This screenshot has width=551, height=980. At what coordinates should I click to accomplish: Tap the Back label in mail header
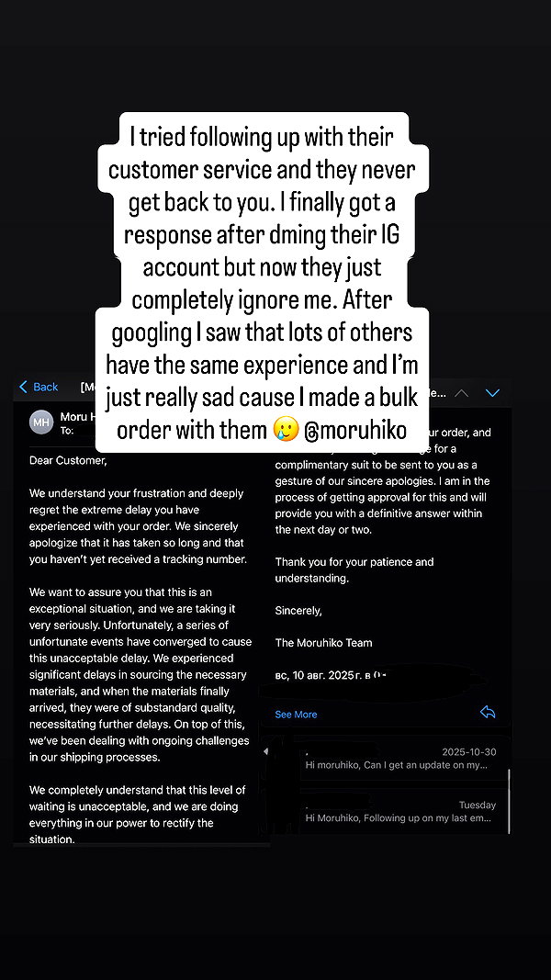point(46,387)
